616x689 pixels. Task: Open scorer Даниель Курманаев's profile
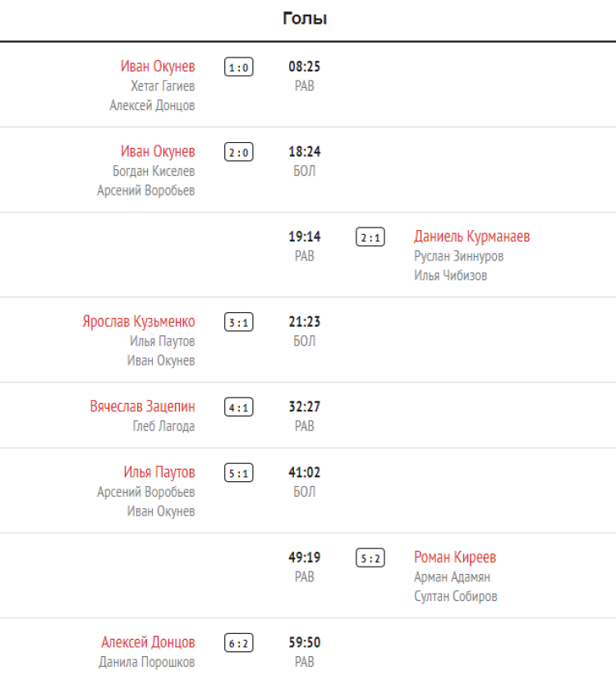tap(472, 237)
